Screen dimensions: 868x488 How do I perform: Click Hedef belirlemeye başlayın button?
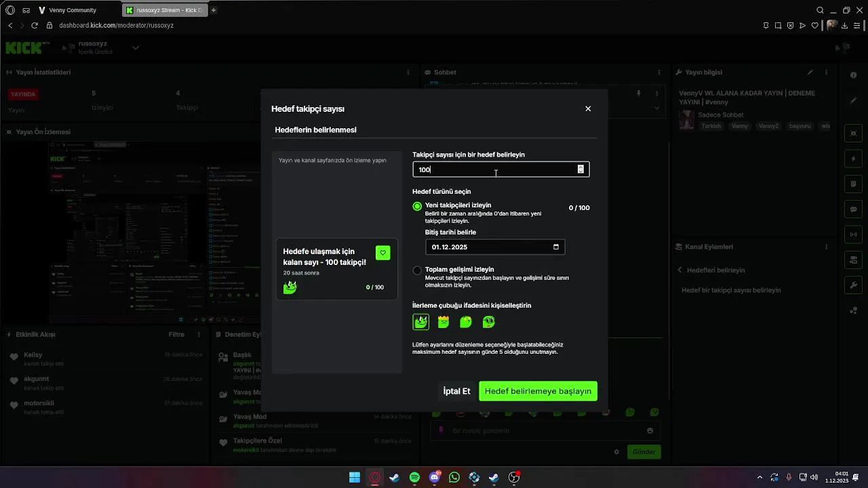click(538, 391)
